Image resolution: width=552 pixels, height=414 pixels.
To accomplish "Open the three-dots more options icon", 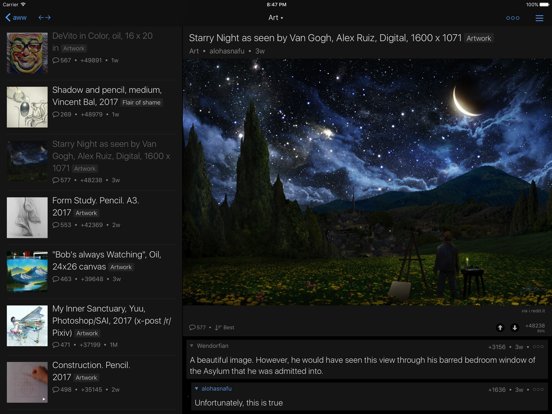I will [x=512, y=18].
